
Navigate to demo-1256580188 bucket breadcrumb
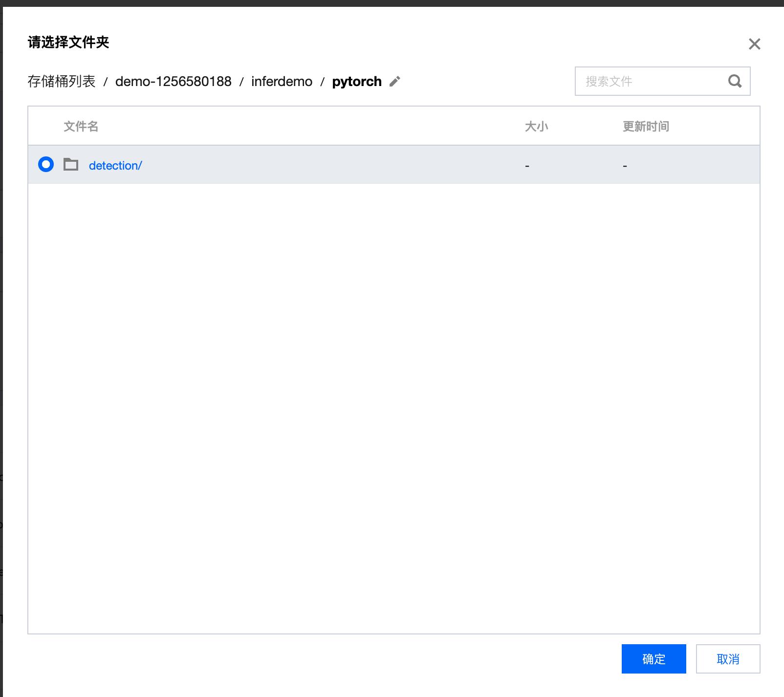click(x=174, y=81)
